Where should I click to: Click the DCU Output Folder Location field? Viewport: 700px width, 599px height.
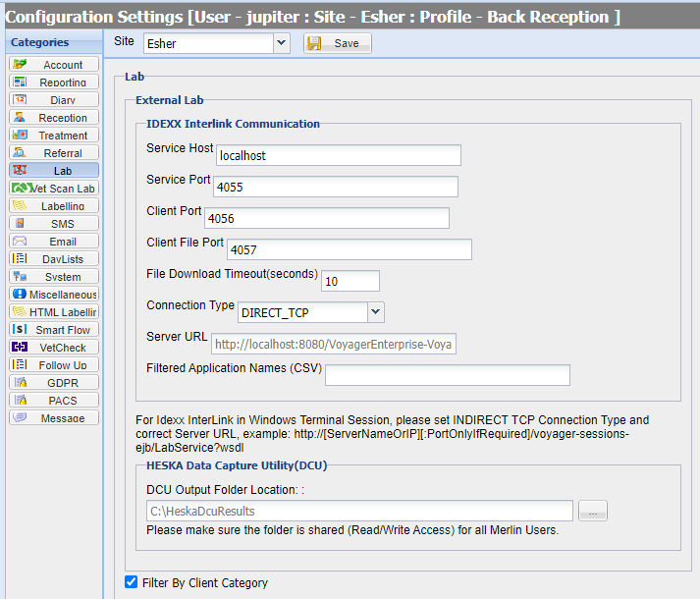pos(359,511)
